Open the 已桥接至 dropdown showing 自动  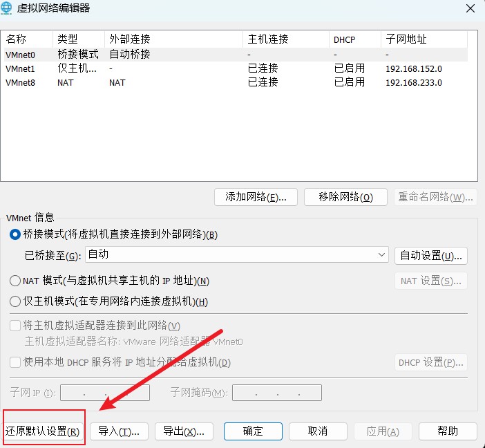tap(236, 254)
